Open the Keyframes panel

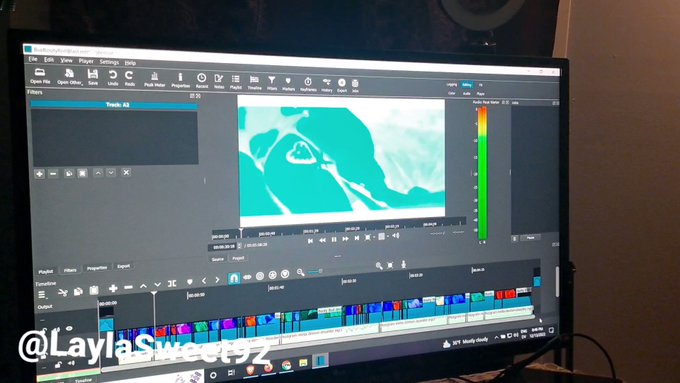(x=308, y=84)
